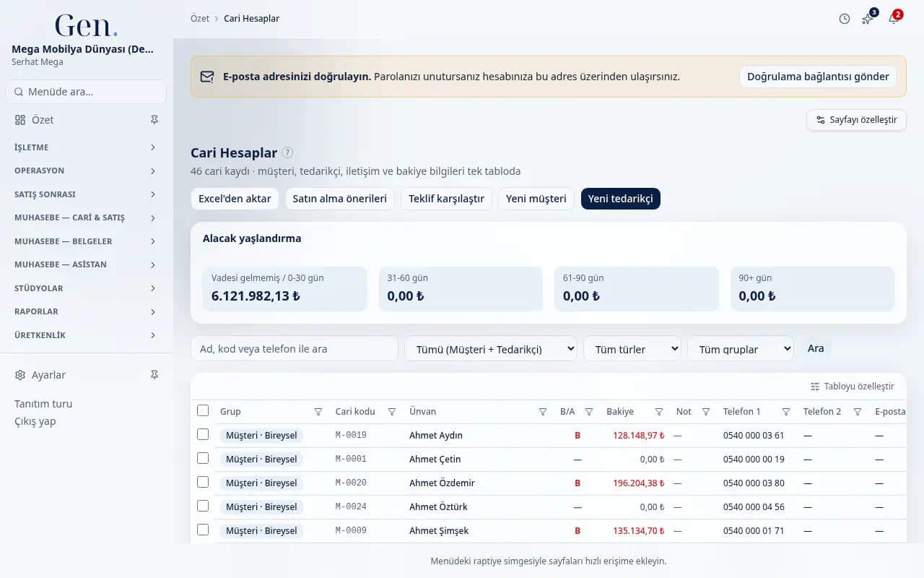
Task: Filter the Not column
Action: tap(706, 412)
